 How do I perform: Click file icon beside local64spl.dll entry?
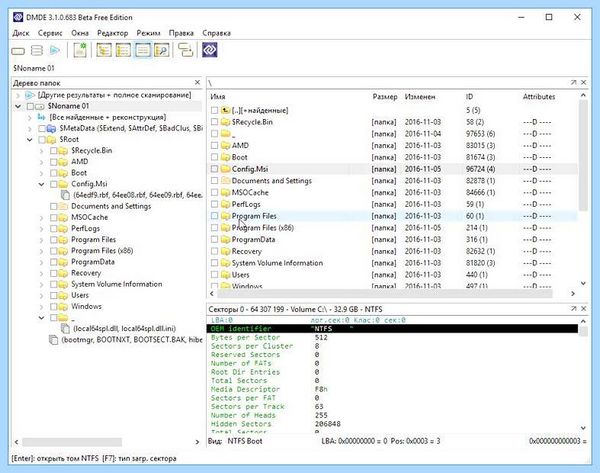point(65,329)
